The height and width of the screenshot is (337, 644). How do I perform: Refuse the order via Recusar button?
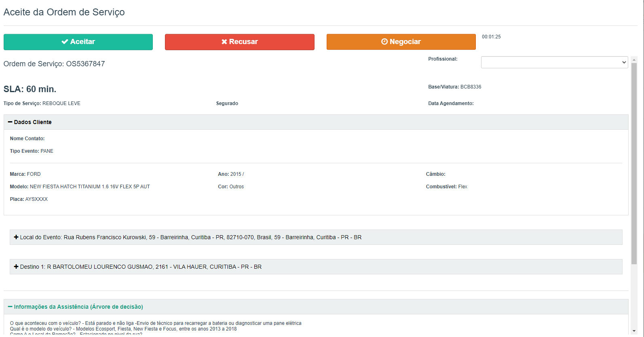click(x=240, y=42)
